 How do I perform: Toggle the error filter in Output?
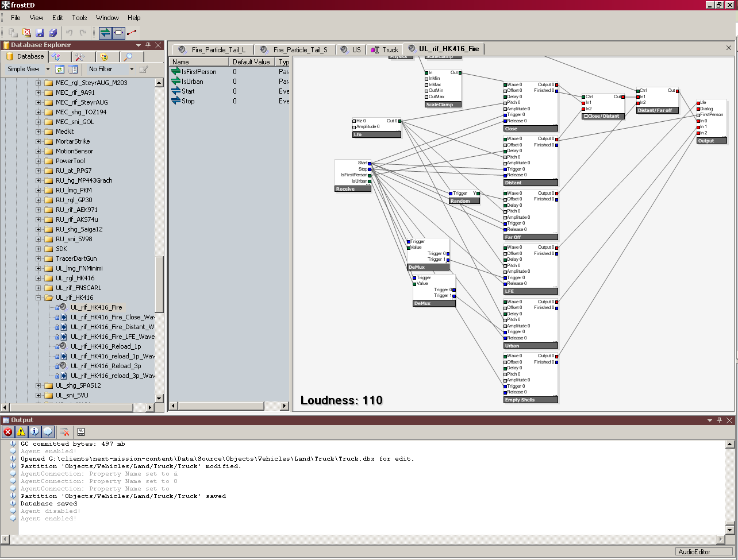click(8, 432)
